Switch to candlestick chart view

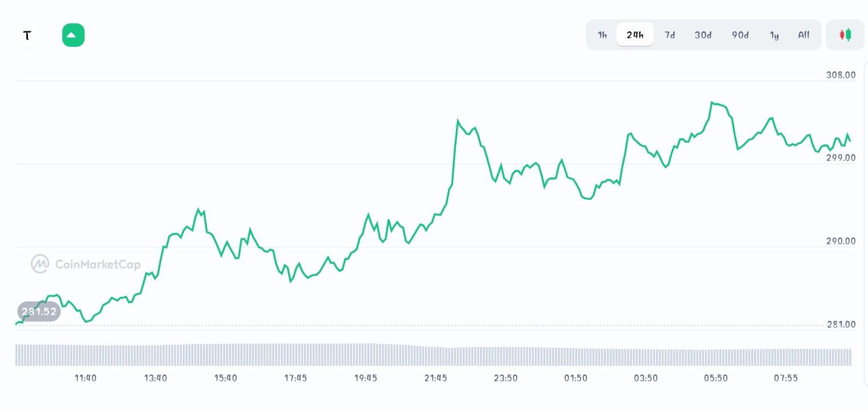(845, 35)
